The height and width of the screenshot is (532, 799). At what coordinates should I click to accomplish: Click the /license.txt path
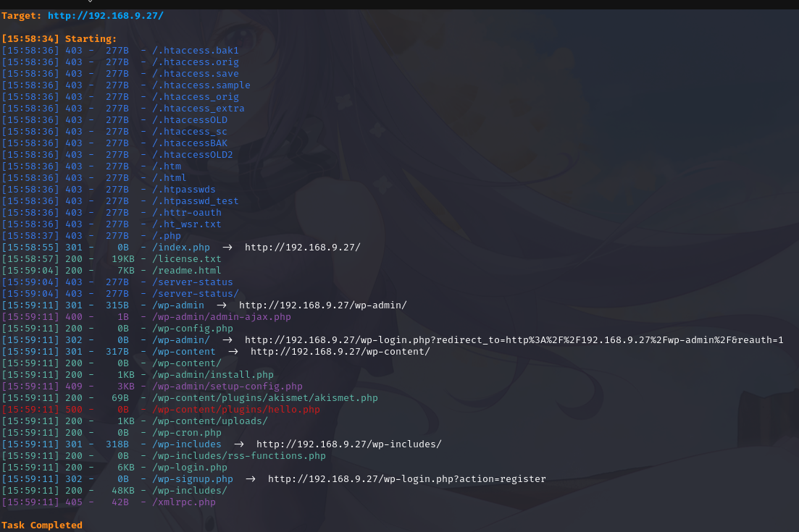(186, 258)
